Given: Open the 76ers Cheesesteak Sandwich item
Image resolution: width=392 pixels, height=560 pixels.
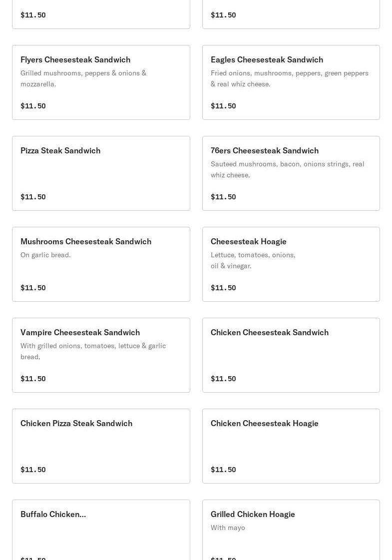Looking at the screenshot, I should [265, 150].
